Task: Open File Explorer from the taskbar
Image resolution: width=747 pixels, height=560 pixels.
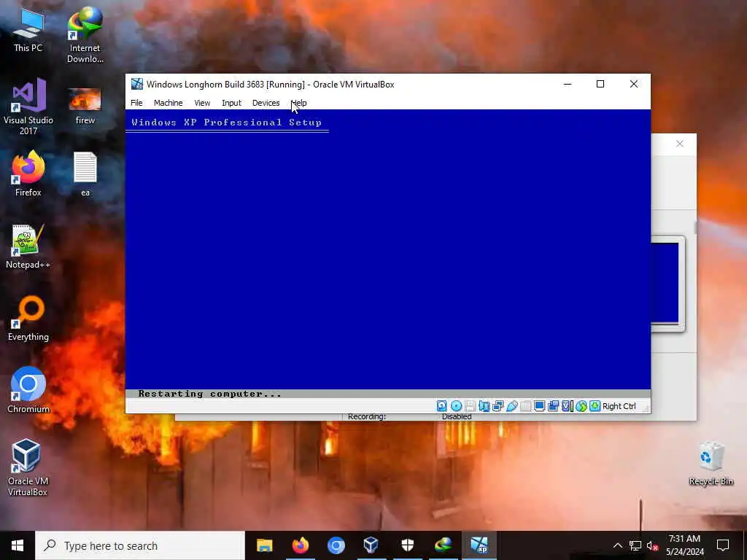Action: point(264,545)
